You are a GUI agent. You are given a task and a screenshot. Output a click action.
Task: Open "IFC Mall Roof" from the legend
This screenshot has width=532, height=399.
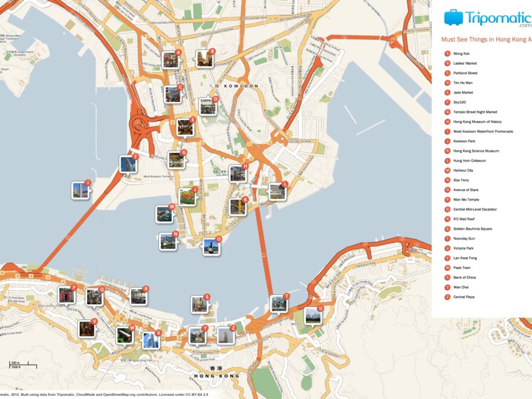pyautogui.click(x=464, y=218)
